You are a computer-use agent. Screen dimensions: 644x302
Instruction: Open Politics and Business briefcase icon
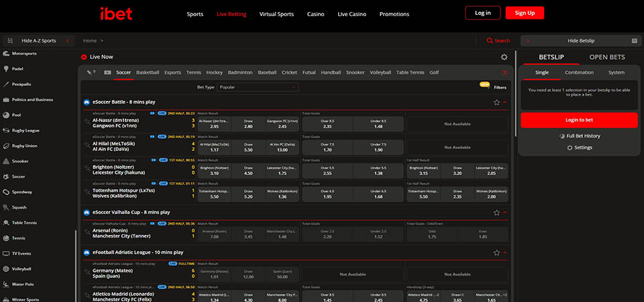click(x=6, y=100)
